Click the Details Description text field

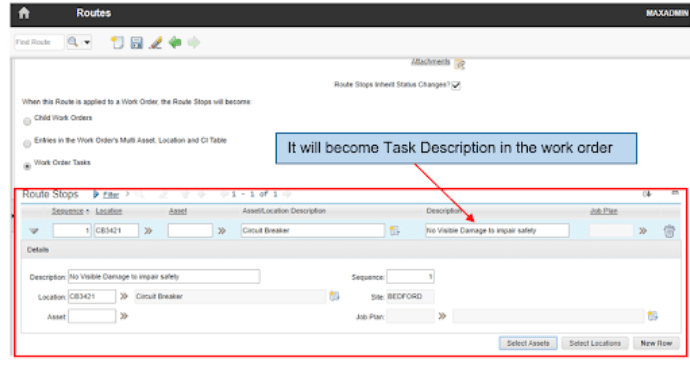click(x=164, y=277)
